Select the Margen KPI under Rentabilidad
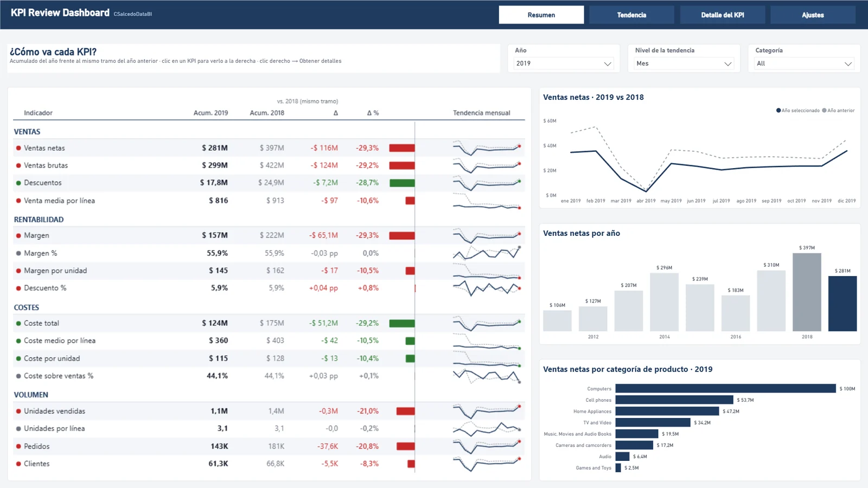 pyautogui.click(x=269, y=235)
